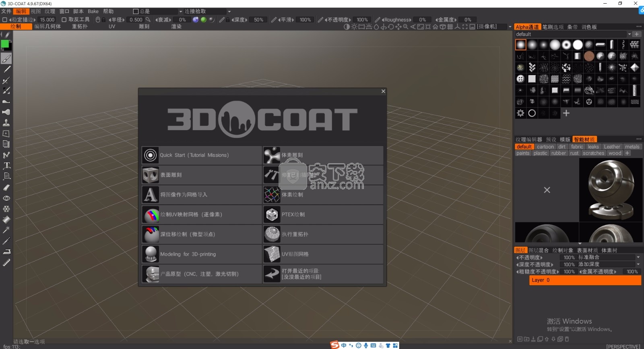Viewport: 644px width, 349px height.
Task: Click the home view icon in viewport toolbar
Action: click(x=435, y=27)
